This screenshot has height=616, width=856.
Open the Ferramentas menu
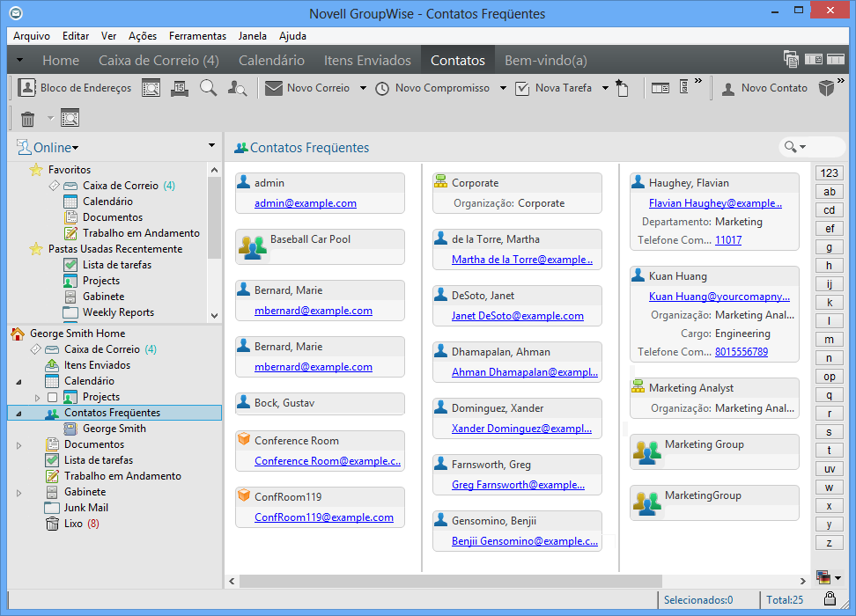tap(197, 36)
